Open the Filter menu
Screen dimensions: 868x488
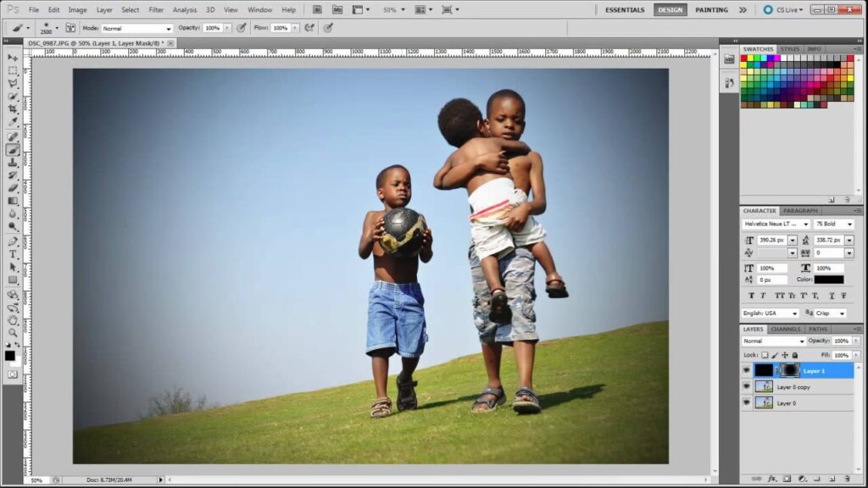coord(156,9)
